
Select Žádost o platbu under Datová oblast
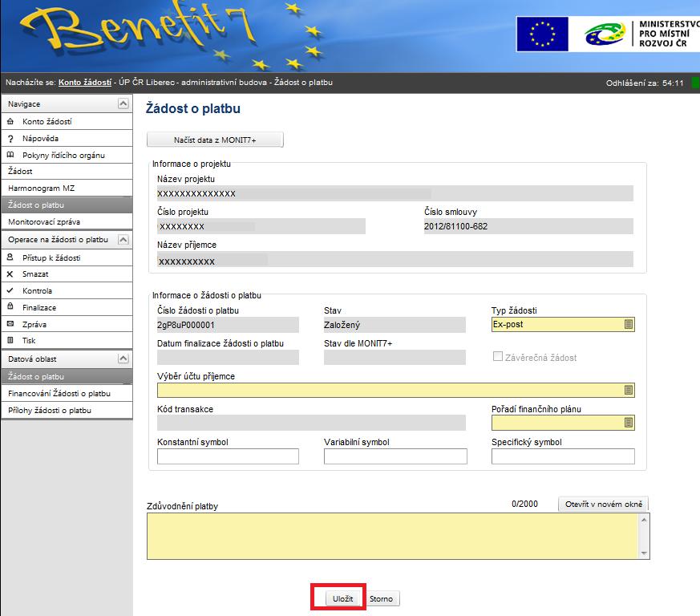coord(67,376)
